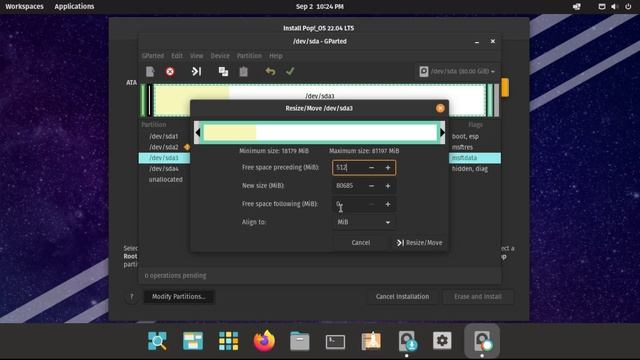Viewport: 640px width, 360px height.
Task: Click the New partition toolbar icon
Action: click(150, 71)
